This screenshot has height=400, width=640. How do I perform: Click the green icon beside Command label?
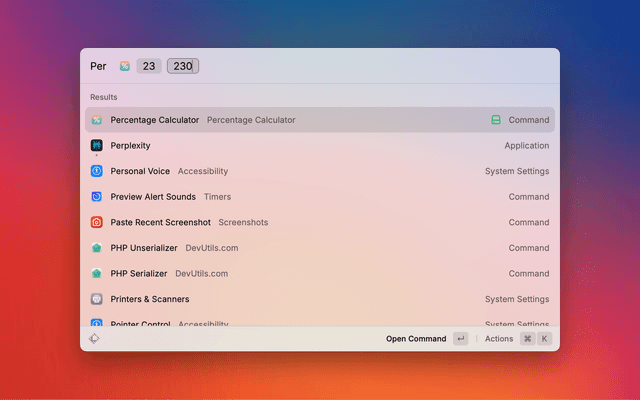coord(496,120)
